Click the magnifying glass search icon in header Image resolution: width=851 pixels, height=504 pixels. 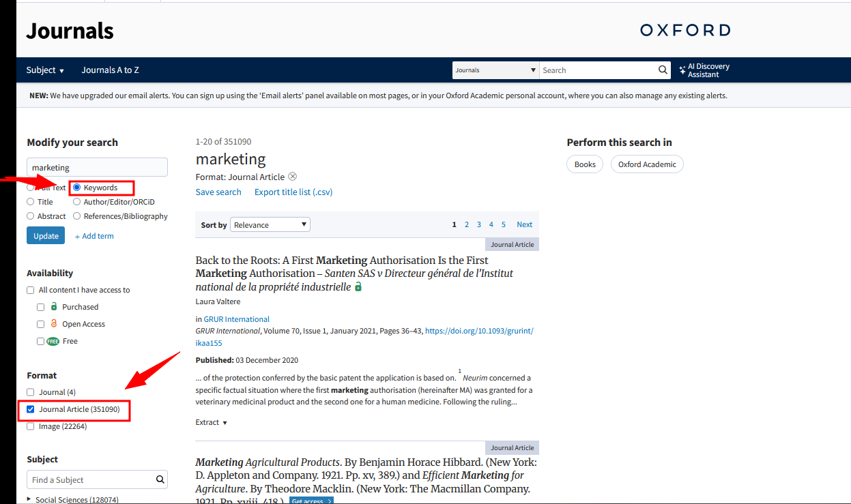pyautogui.click(x=663, y=70)
